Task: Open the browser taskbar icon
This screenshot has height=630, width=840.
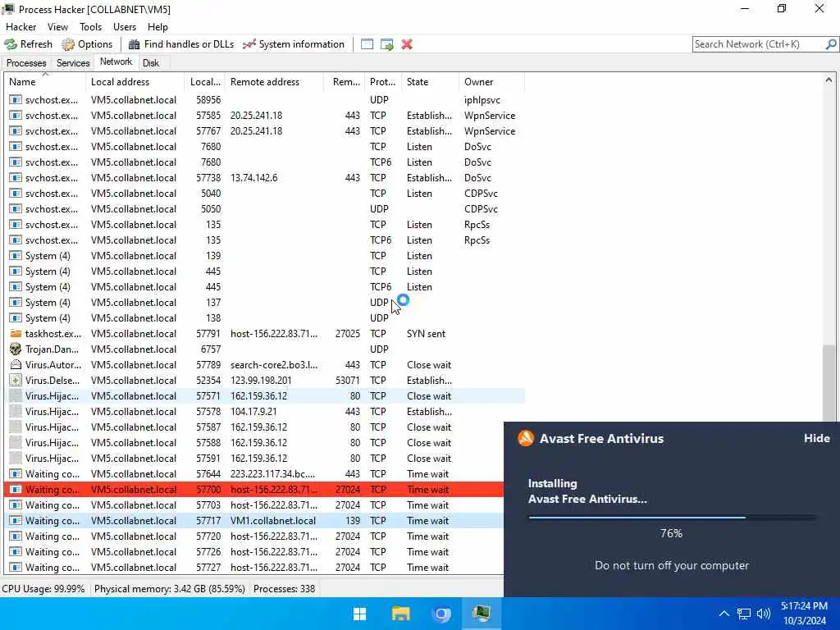Action: 441,614
